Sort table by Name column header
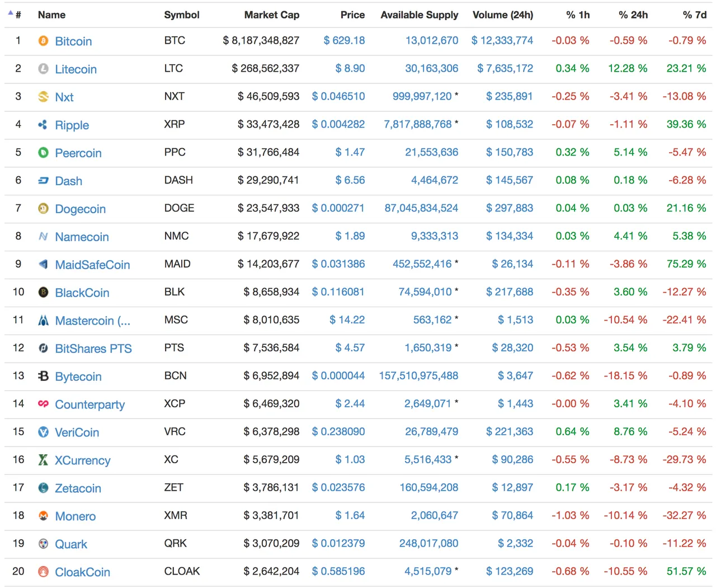 [51, 15]
